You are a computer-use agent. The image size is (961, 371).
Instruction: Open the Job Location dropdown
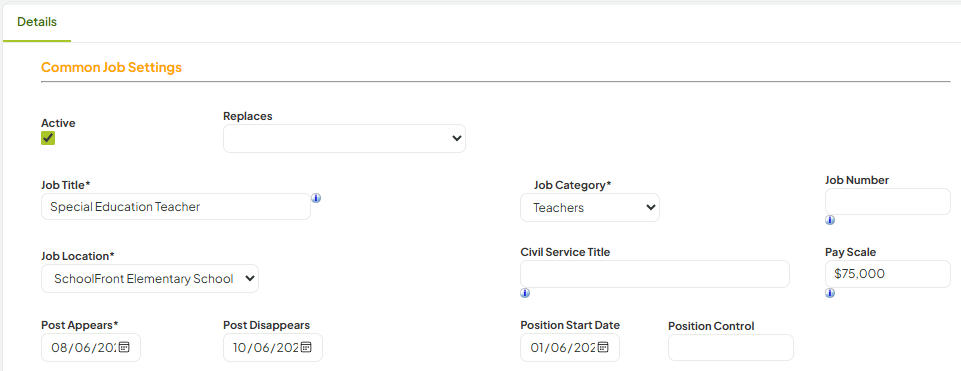click(150, 278)
